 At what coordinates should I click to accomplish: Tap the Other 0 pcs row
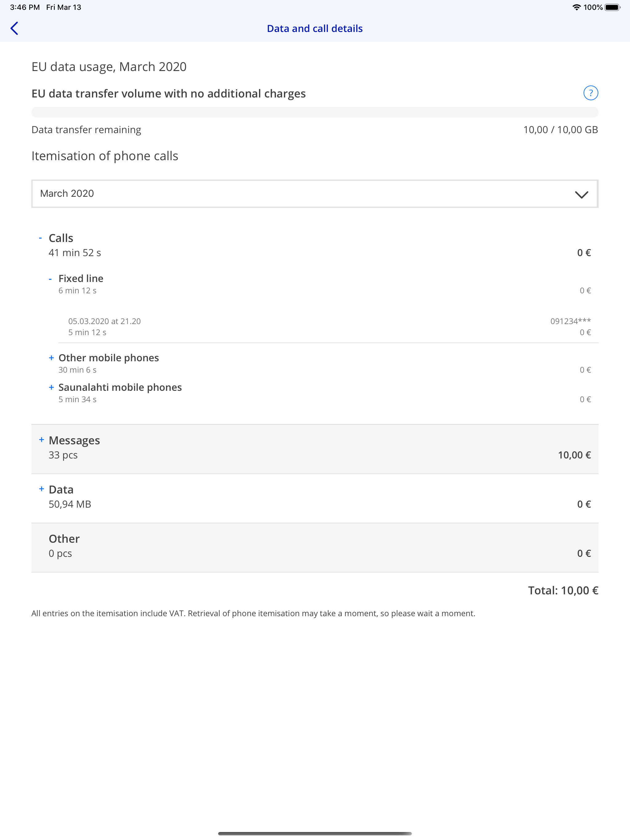[315, 547]
